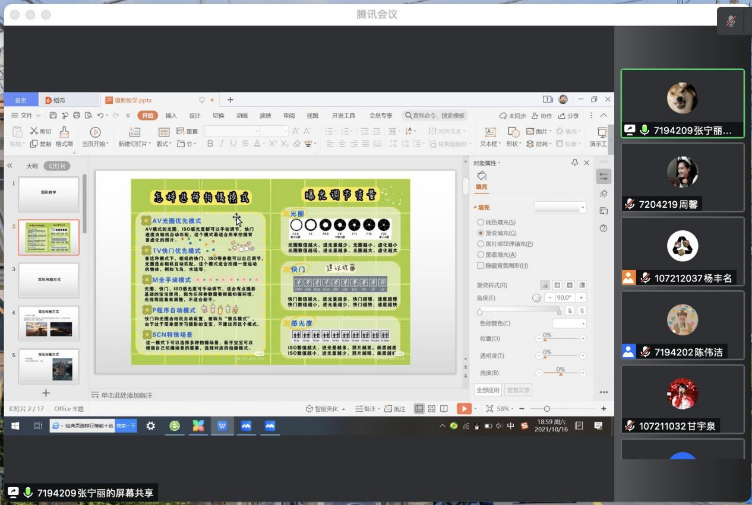Adjust the 透明度 slider

[546, 354]
